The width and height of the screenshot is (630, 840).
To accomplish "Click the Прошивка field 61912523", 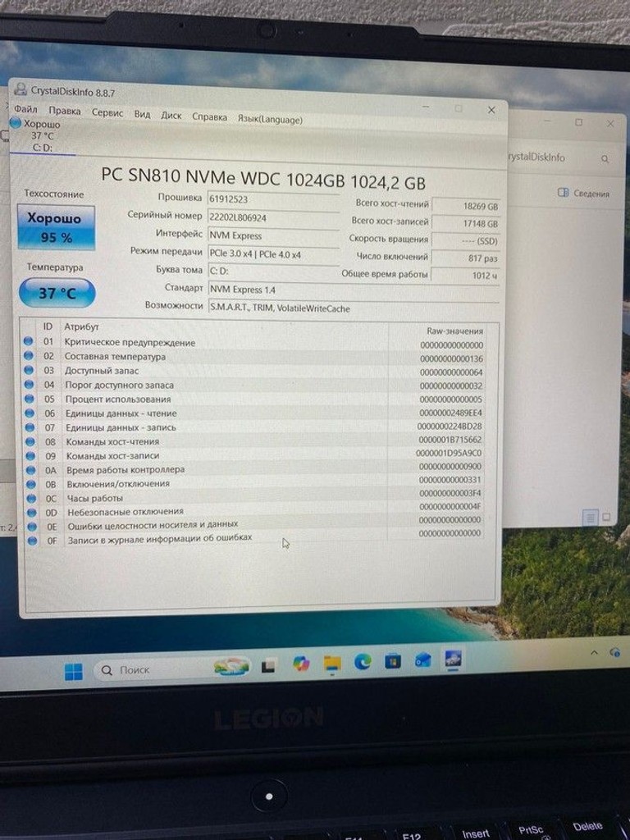I will pyautogui.click(x=273, y=199).
